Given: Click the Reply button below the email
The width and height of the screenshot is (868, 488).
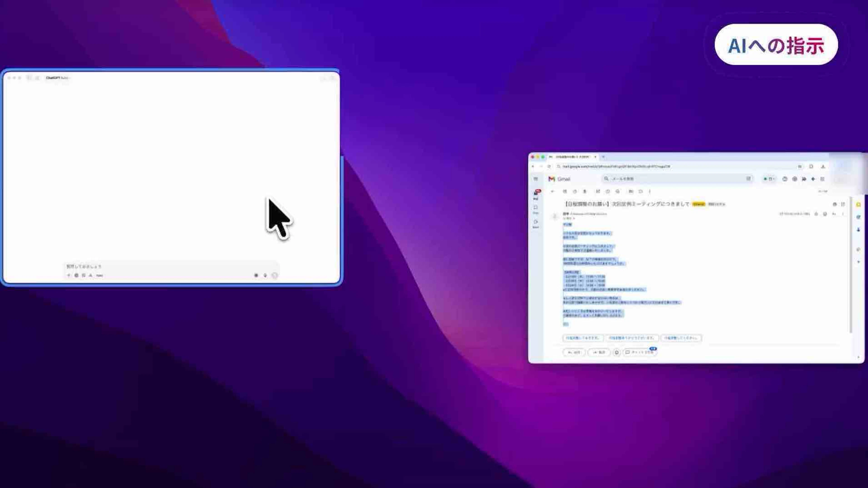Looking at the screenshot, I should coord(574,352).
